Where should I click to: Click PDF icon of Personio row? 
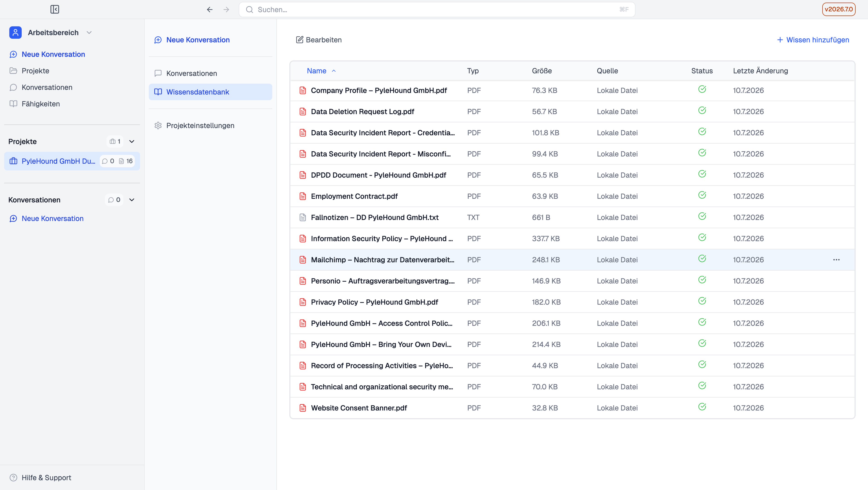[303, 281]
